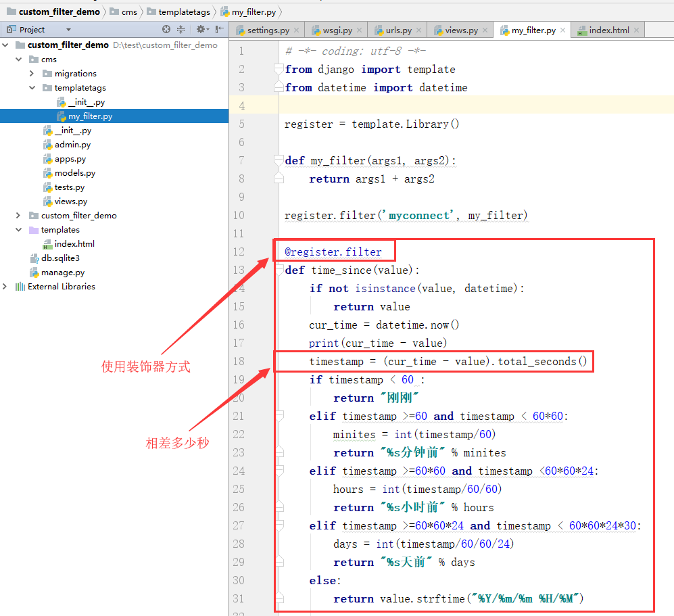Collapse the custom_filter_demo root project node

[5, 45]
